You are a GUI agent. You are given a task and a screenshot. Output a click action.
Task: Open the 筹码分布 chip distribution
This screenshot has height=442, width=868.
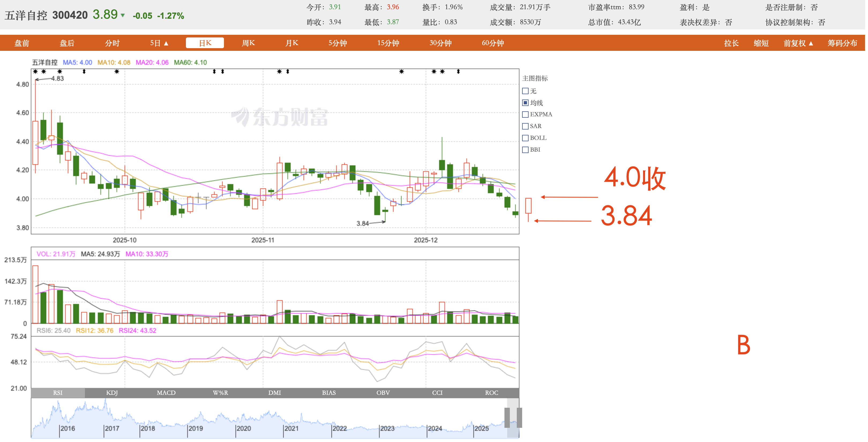842,43
